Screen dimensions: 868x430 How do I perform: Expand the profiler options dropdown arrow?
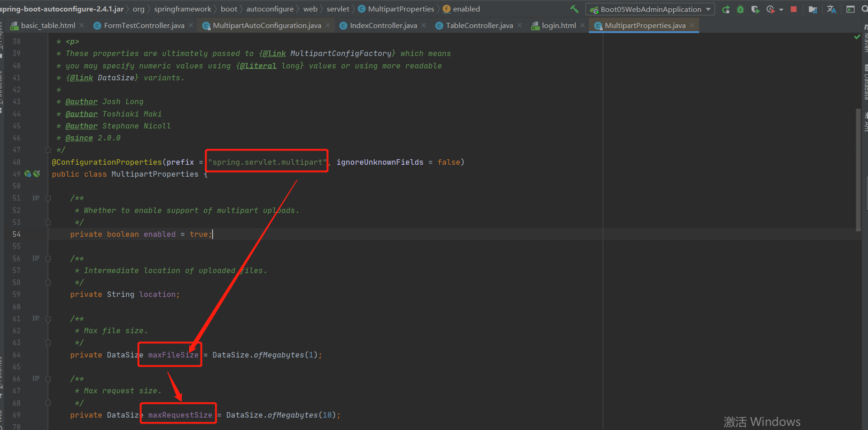click(x=781, y=10)
